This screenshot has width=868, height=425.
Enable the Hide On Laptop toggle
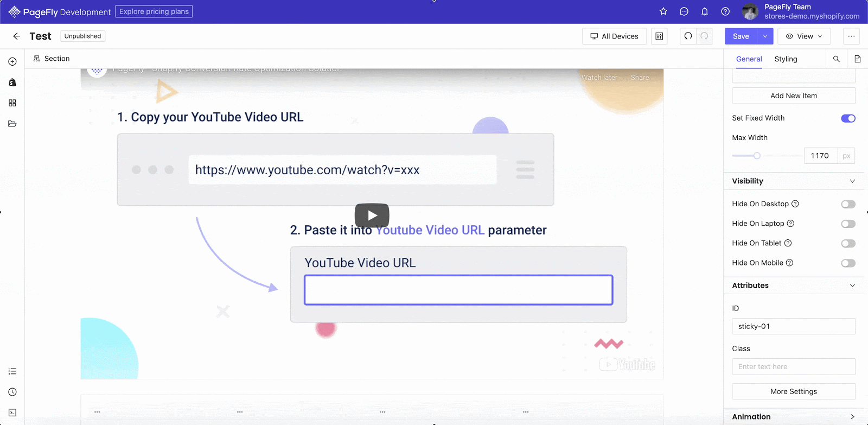click(x=848, y=224)
